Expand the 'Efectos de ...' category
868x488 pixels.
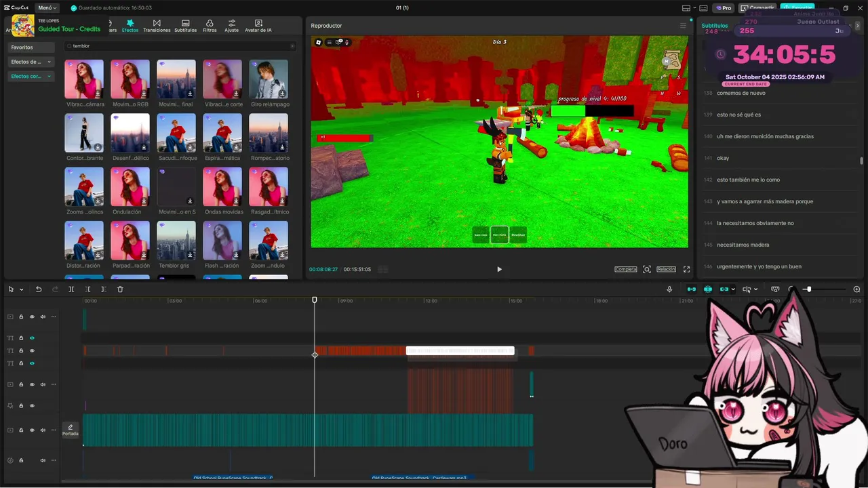point(31,62)
